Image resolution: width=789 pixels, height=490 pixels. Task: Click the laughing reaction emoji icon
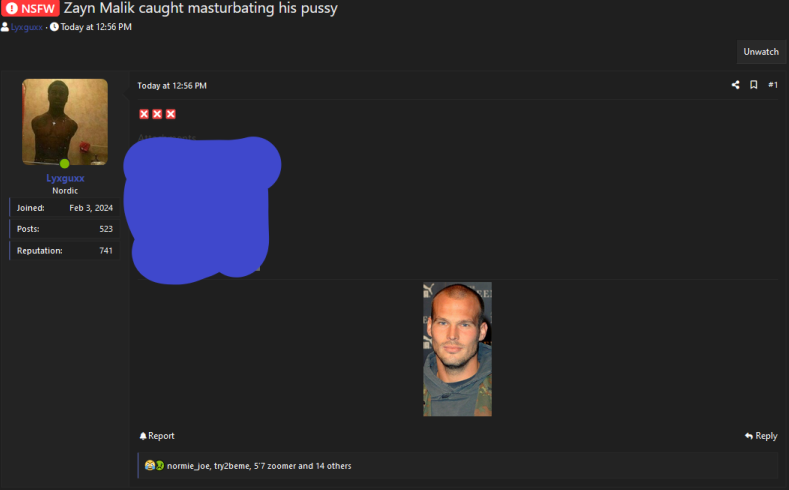click(x=149, y=465)
